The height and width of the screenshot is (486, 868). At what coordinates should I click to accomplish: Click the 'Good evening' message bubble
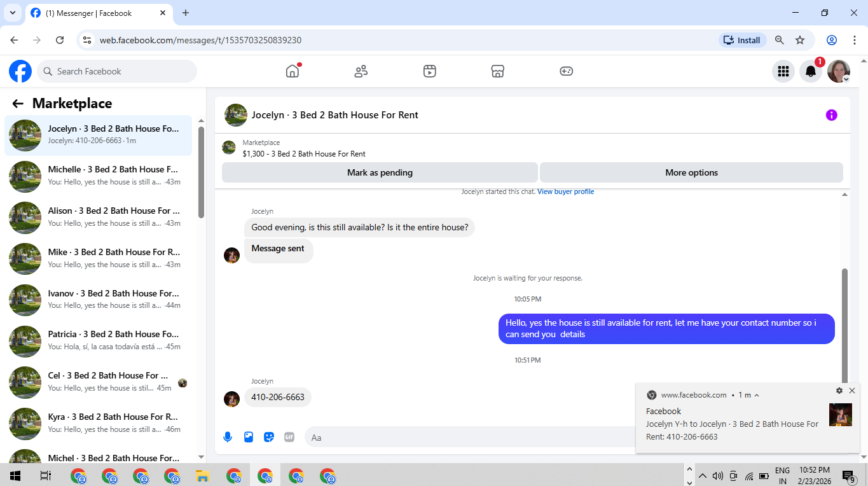pos(359,227)
